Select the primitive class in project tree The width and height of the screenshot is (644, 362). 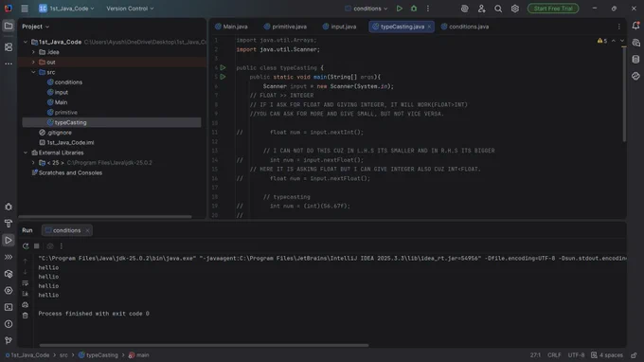62,112
